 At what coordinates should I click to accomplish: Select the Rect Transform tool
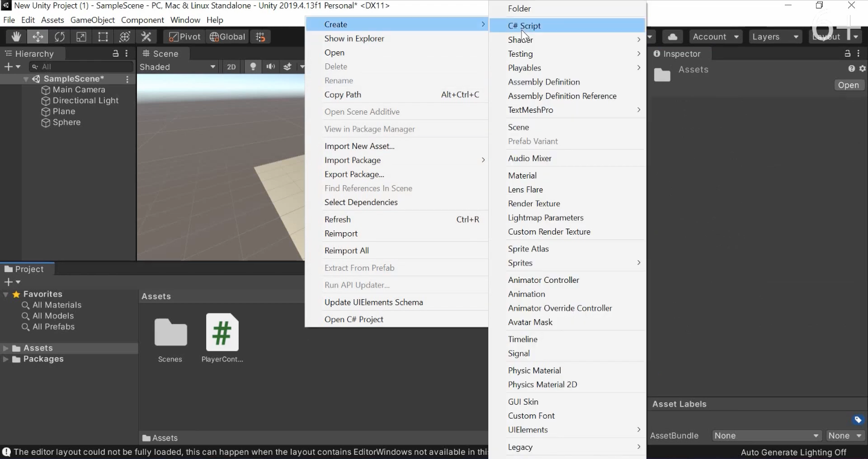103,37
